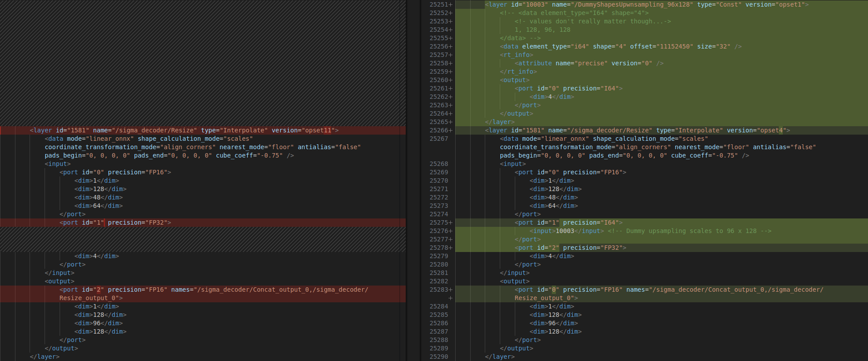Click <dim>4</dim> on line 25262
Screen dimensions: 868x361
(551, 97)
